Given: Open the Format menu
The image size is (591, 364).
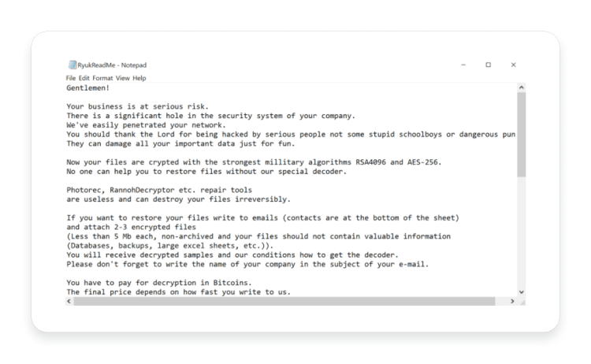Looking at the screenshot, I should pyautogui.click(x=102, y=78).
